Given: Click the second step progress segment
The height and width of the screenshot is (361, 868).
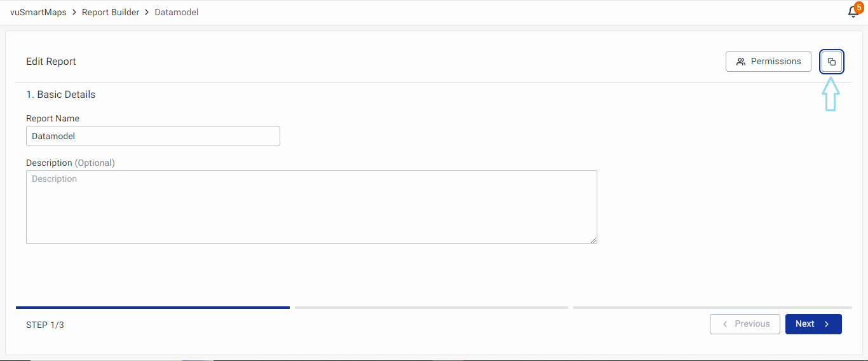Looking at the screenshot, I should pyautogui.click(x=431, y=308).
